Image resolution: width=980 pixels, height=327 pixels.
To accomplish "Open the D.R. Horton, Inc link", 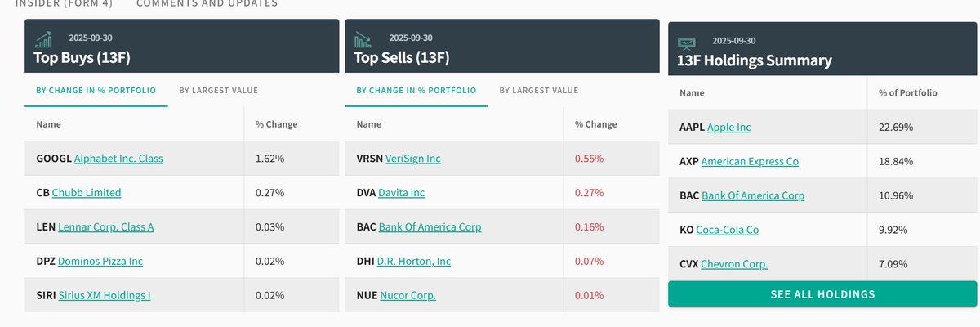I will click(413, 262).
